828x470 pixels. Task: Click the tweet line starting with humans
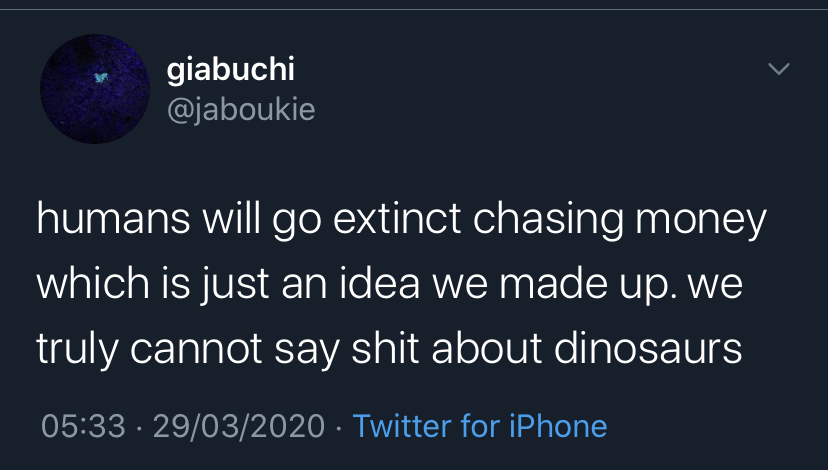pyautogui.click(x=401, y=219)
